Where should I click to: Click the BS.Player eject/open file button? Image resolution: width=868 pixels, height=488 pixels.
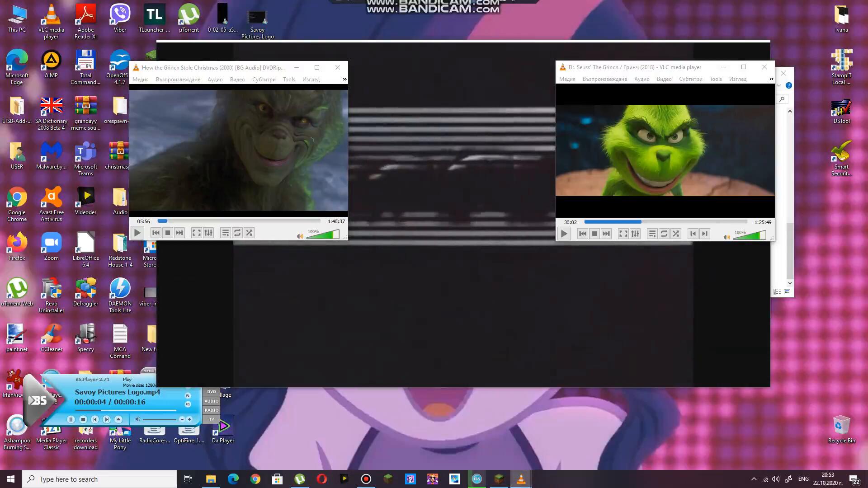point(118,419)
